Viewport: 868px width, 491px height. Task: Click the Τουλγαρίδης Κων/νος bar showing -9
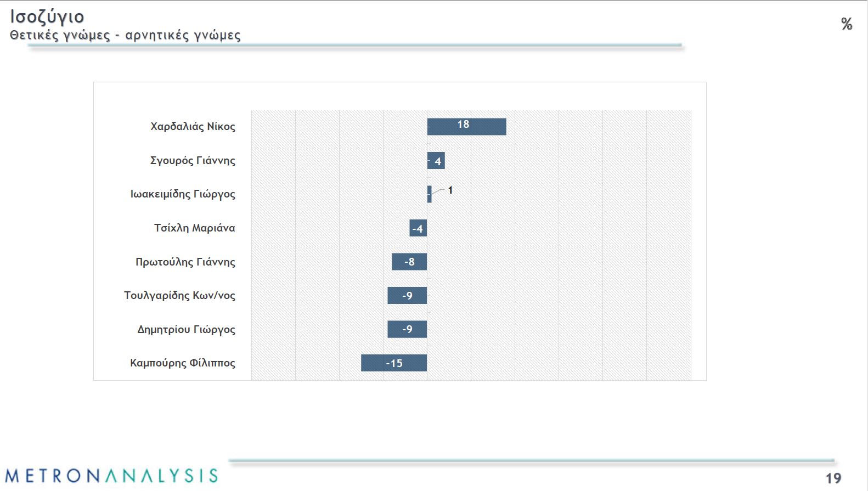coord(407,296)
